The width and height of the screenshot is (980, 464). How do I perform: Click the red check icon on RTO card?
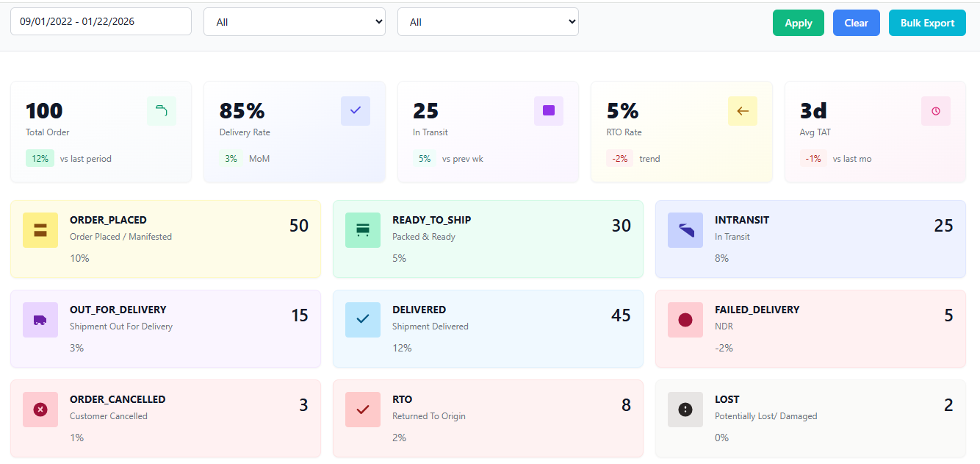coord(362,410)
